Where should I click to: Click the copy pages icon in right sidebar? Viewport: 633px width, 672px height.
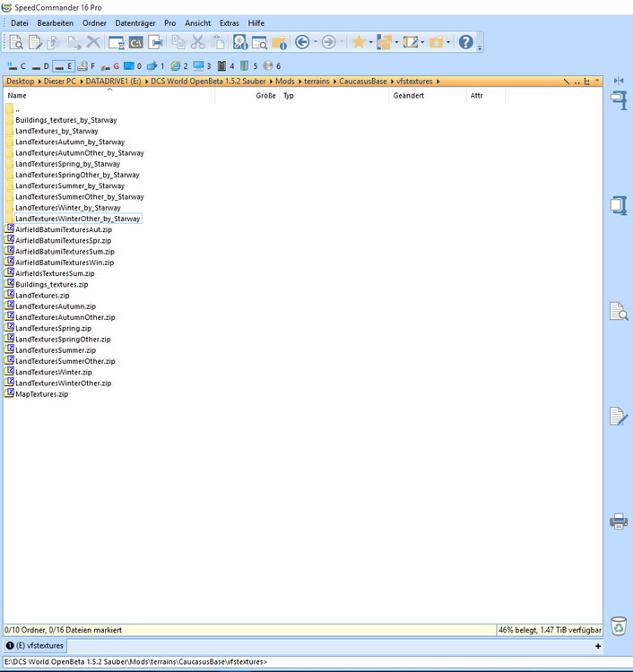coord(619,205)
